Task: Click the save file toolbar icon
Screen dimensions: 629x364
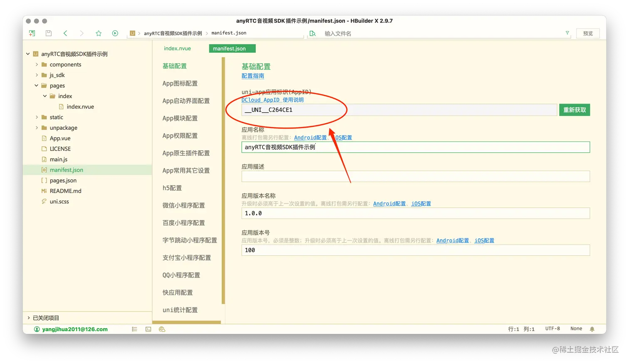Action: [49, 33]
